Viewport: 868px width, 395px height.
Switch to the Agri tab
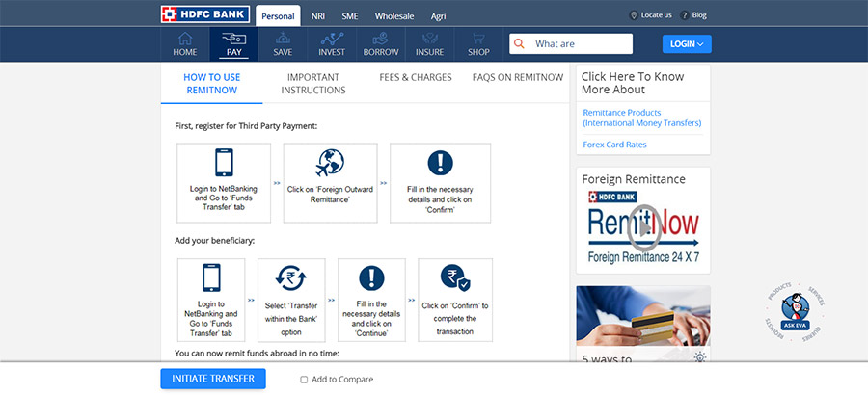click(x=439, y=16)
